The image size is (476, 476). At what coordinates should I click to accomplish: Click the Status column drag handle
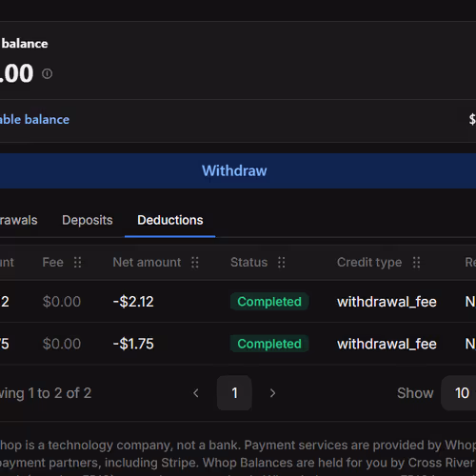click(x=282, y=263)
